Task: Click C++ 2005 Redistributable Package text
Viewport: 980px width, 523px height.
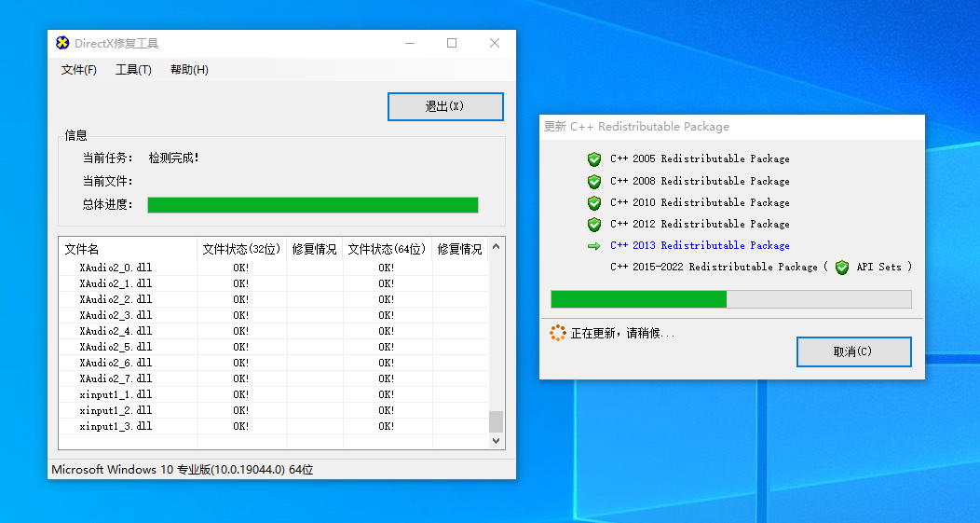Action: tap(700, 158)
